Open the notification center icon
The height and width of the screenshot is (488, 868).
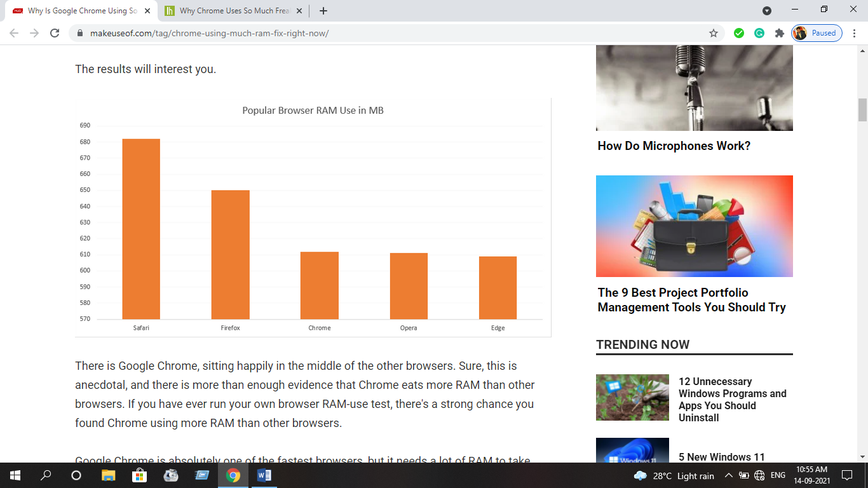(847, 475)
